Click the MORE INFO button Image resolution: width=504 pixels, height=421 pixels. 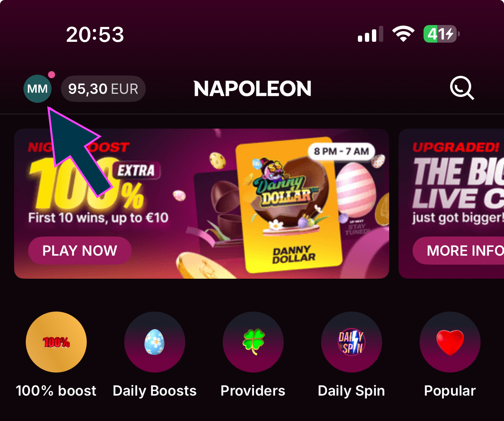(458, 251)
